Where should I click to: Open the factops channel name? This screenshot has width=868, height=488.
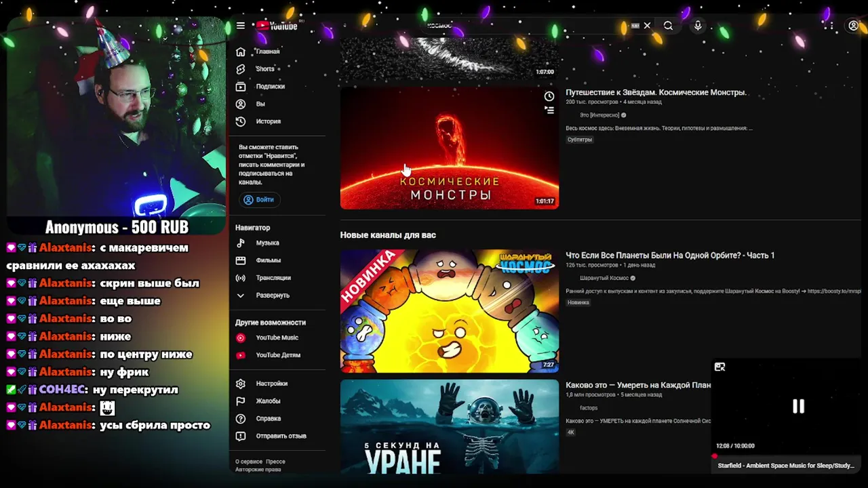click(x=589, y=408)
